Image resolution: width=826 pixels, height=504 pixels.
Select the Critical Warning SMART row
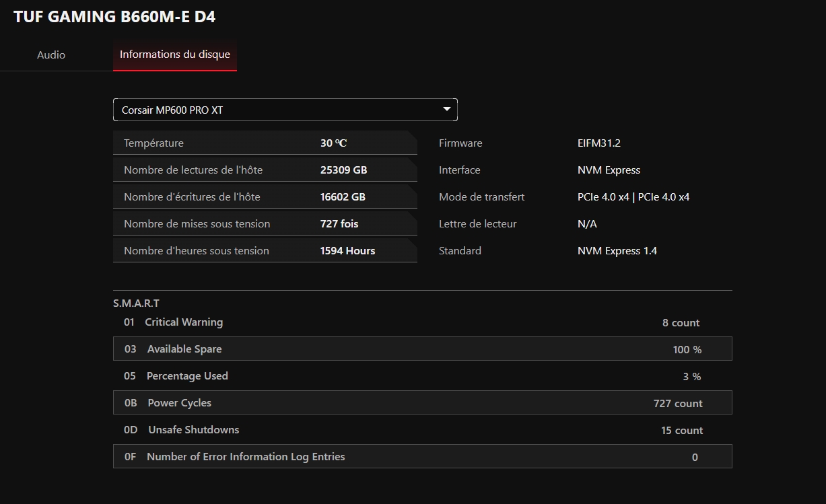coord(422,322)
